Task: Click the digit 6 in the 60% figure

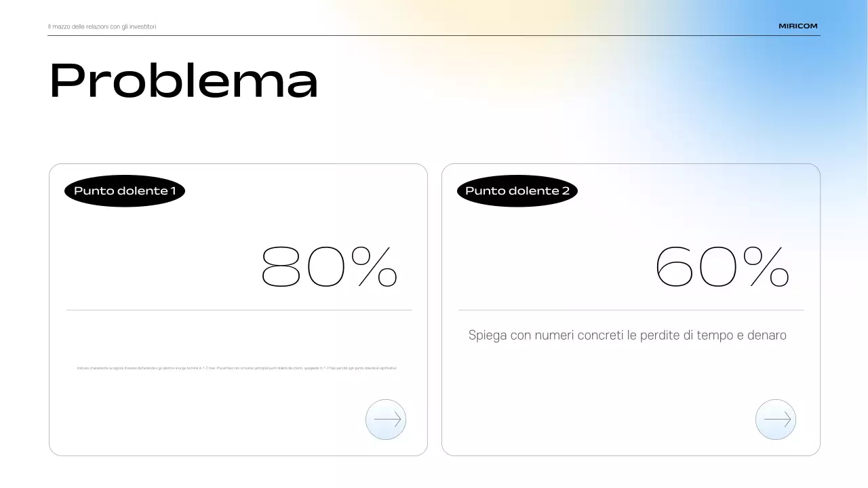Action: click(674, 267)
